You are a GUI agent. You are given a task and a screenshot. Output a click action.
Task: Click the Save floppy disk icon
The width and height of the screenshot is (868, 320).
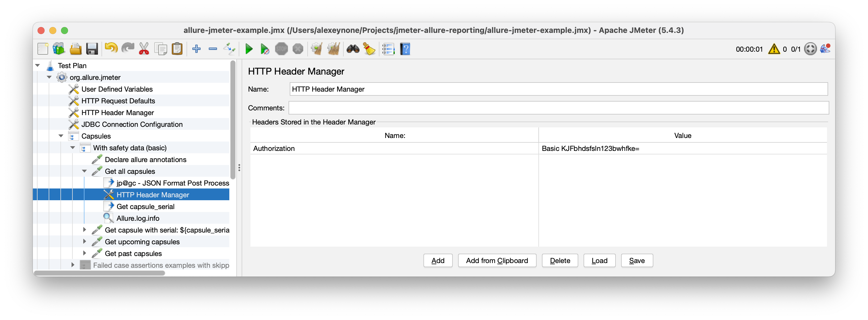coord(92,49)
